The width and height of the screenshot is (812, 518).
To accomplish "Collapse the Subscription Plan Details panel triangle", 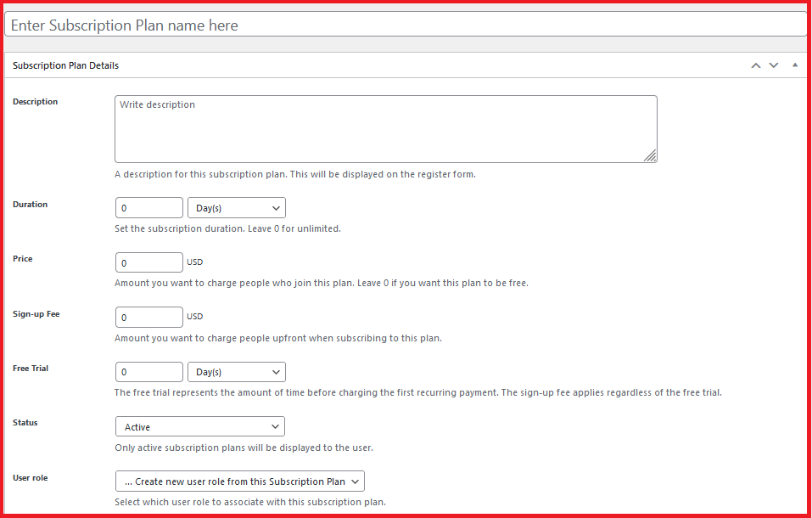I will 795,65.
